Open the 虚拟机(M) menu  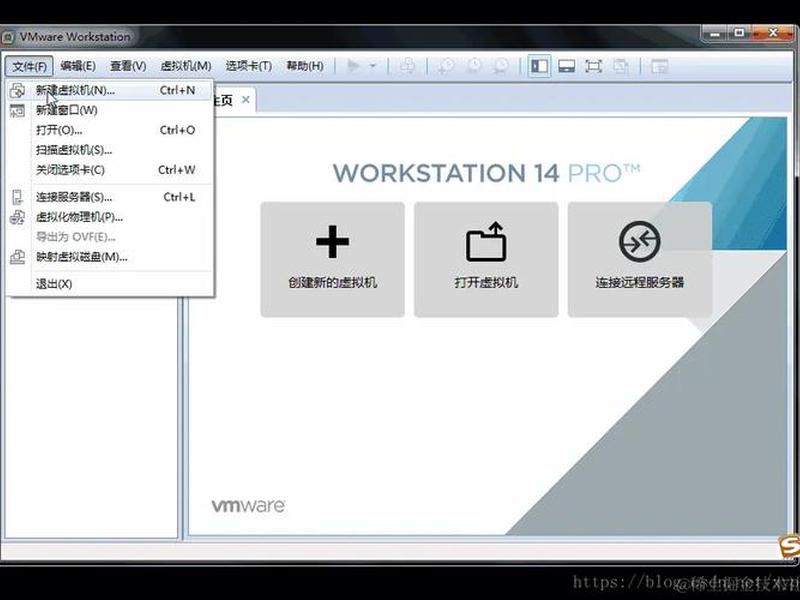click(186, 66)
